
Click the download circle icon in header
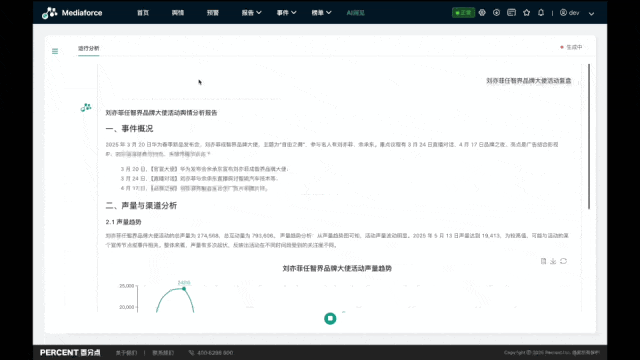click(x=496, y=13)
